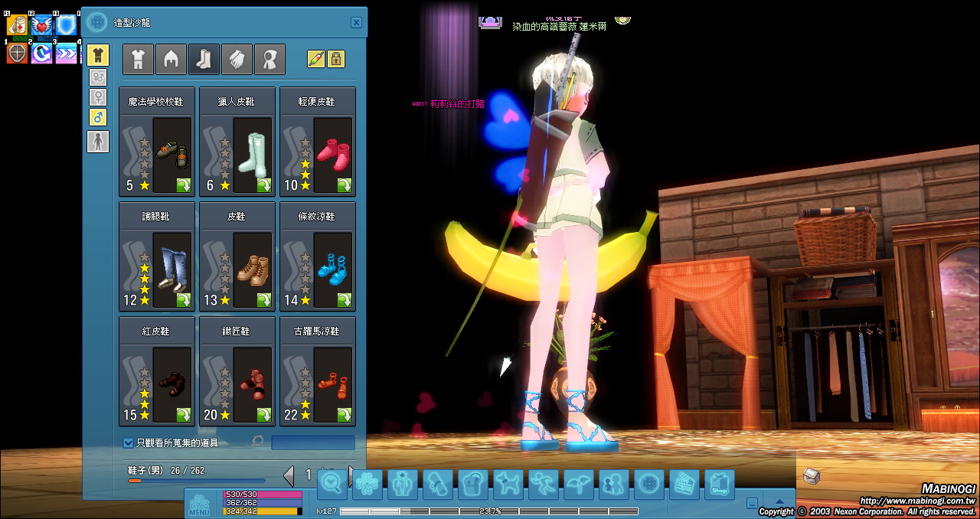The image size is (980, 519).
Task: Open the MENU button at bottom
Action: 199,504
